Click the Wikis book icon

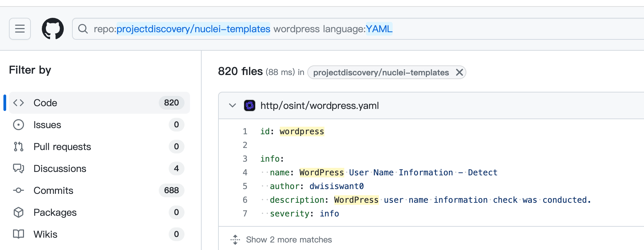click(x=19, y=234)
